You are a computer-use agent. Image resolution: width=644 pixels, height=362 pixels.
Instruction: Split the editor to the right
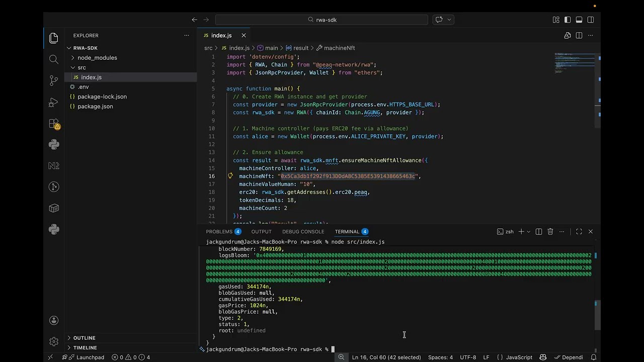[x=579, y=35]
